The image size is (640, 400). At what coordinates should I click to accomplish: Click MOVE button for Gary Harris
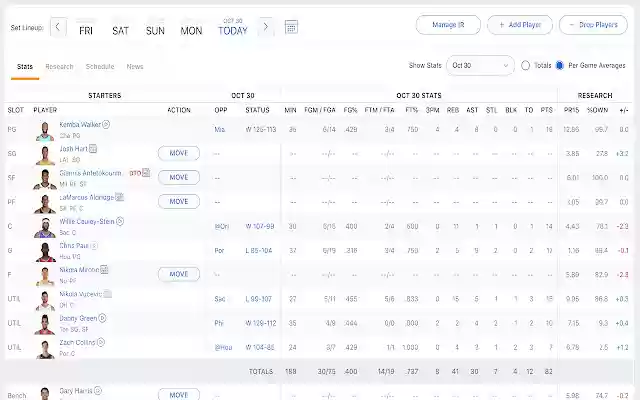click(x=179, y=394)
